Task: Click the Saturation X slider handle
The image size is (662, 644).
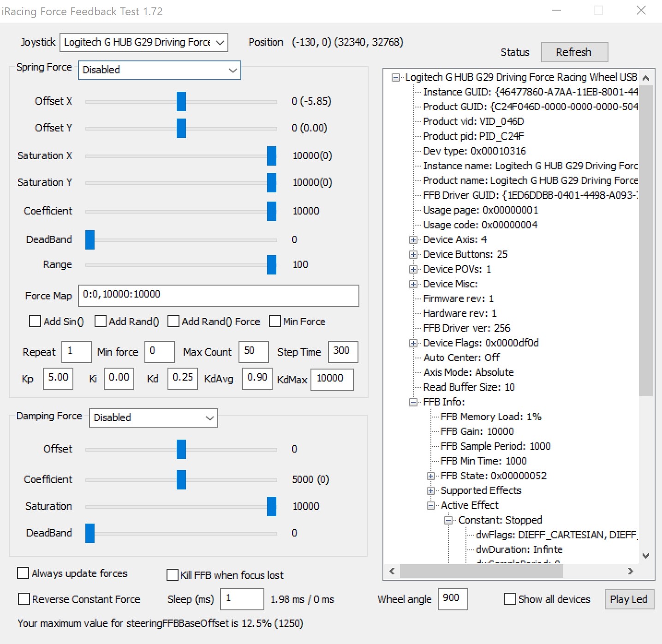Action: 272,156
